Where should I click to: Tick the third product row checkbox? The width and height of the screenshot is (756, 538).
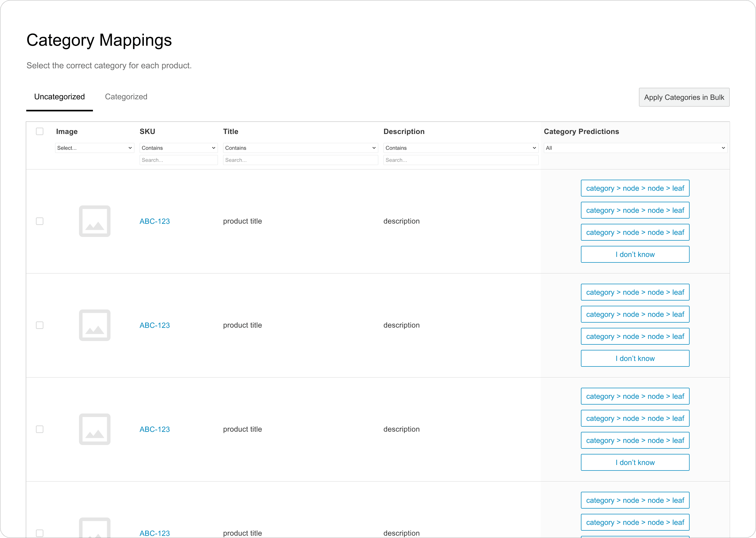pyautogui.click(x=40, y=429)
